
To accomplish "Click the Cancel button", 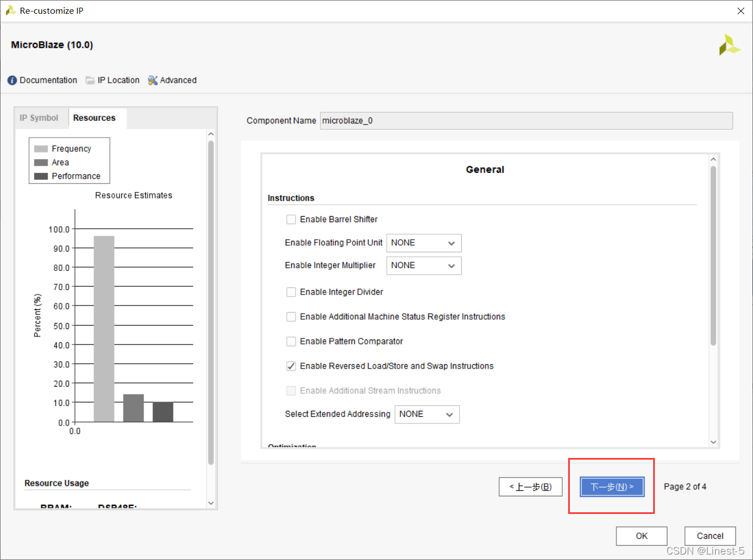I will click(710, 536).
